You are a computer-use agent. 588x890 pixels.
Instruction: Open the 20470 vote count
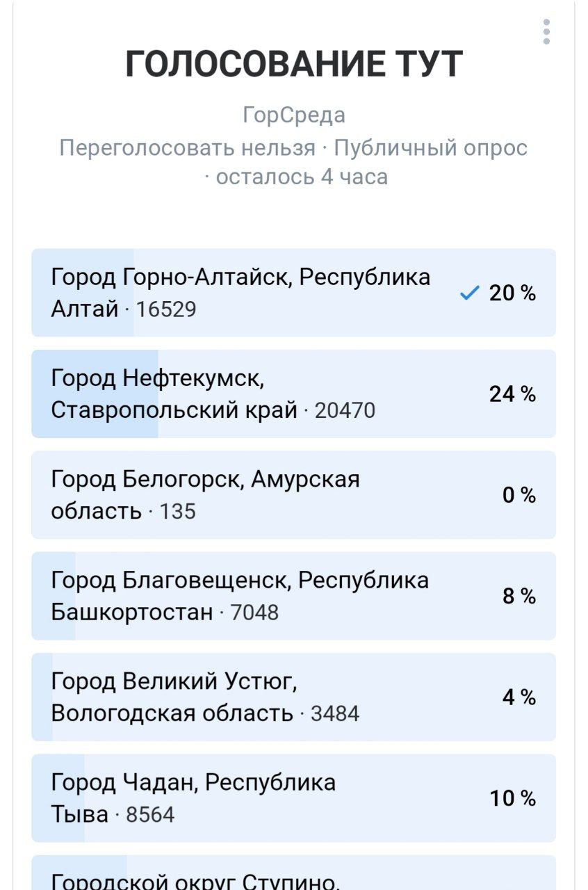345,411
